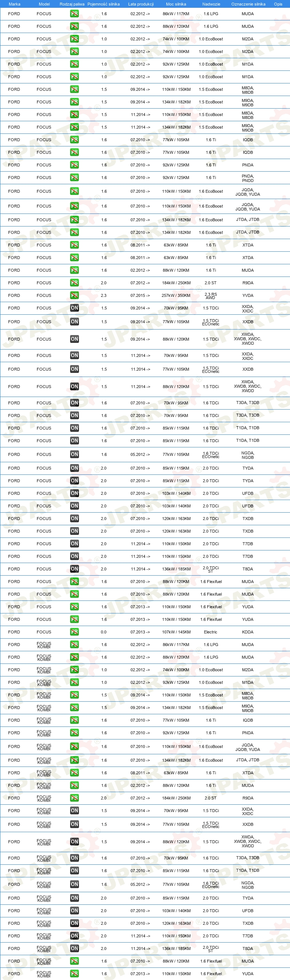Screen dimensions: 290x980
Task: Click petrol icon in FOCUS KOMBI PNDA row
Action: point(74,733)
